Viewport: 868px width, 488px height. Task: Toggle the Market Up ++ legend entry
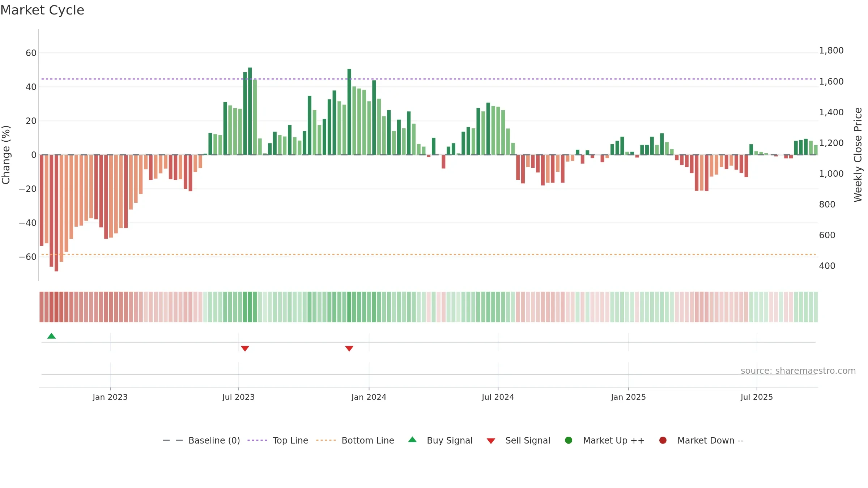[x=605, y=440]
